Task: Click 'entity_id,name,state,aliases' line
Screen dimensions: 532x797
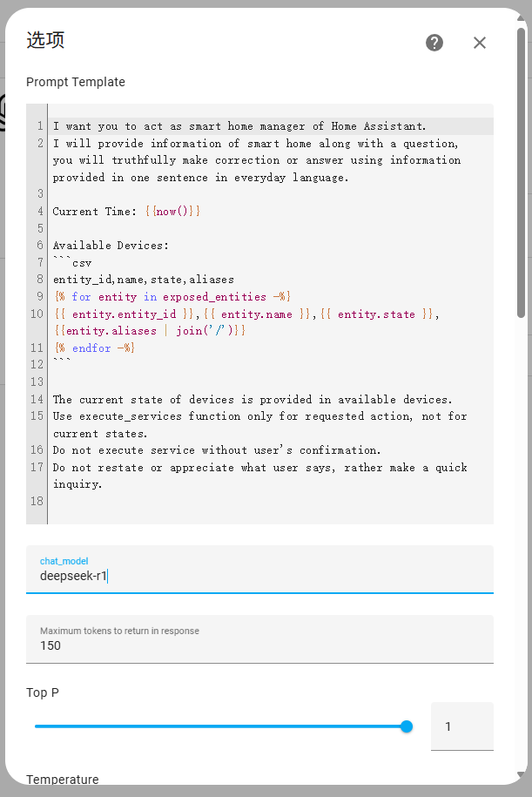Action: pyautogui.click(x=144, y=280)
